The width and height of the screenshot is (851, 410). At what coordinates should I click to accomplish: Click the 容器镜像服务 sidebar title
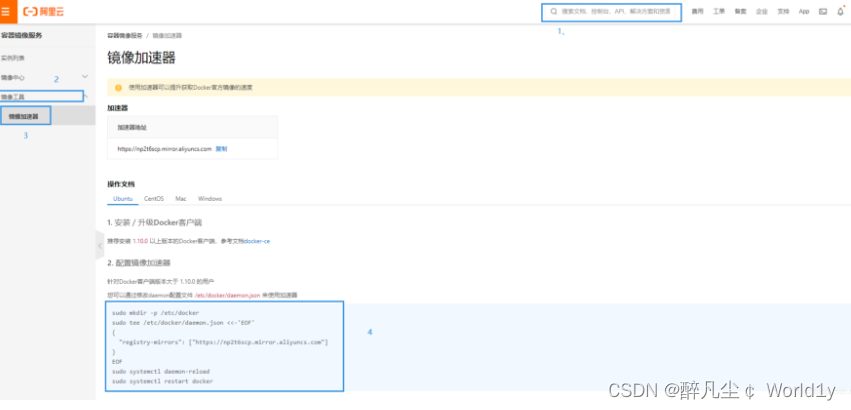pyautogui.click(x=22, y=35)
